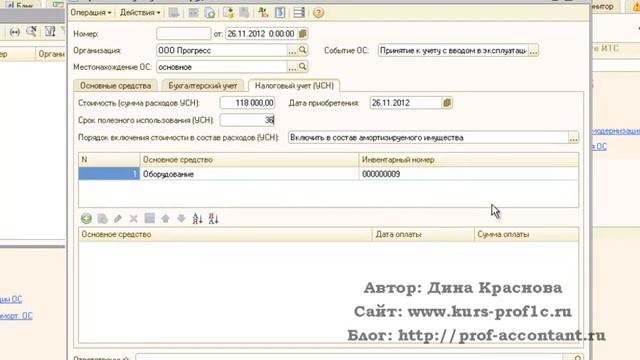Click the Местонахождение ОС field основное

click(x=222, y=67)
